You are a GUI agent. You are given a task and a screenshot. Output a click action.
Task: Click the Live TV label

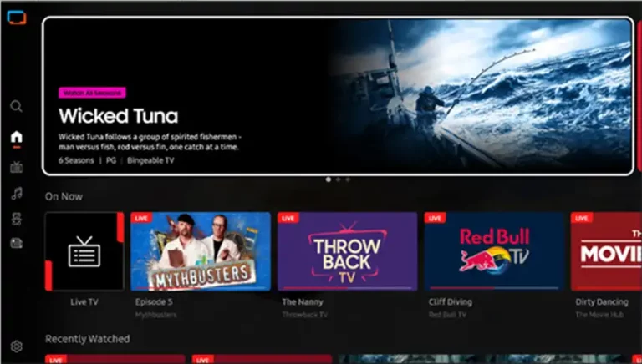pos(84,302)
